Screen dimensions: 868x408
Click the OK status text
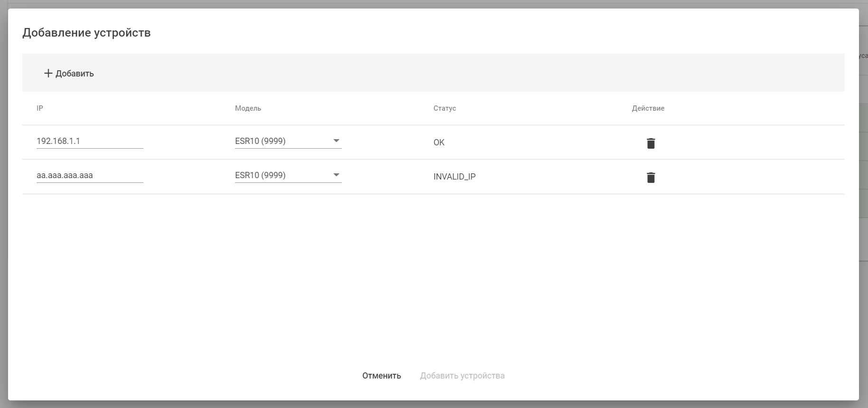pos(439,142)
